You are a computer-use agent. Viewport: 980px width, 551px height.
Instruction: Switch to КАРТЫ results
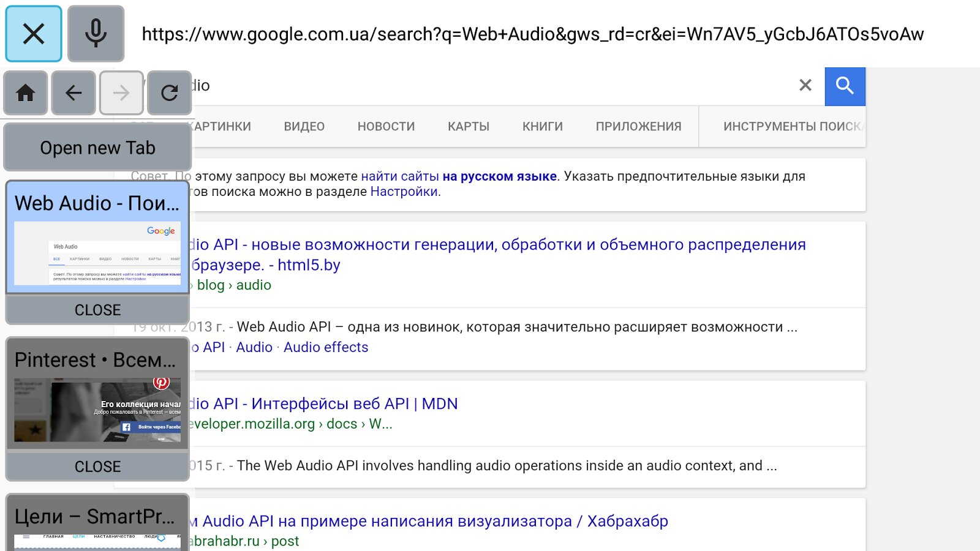pyautogui.click(x=469, y=127)
